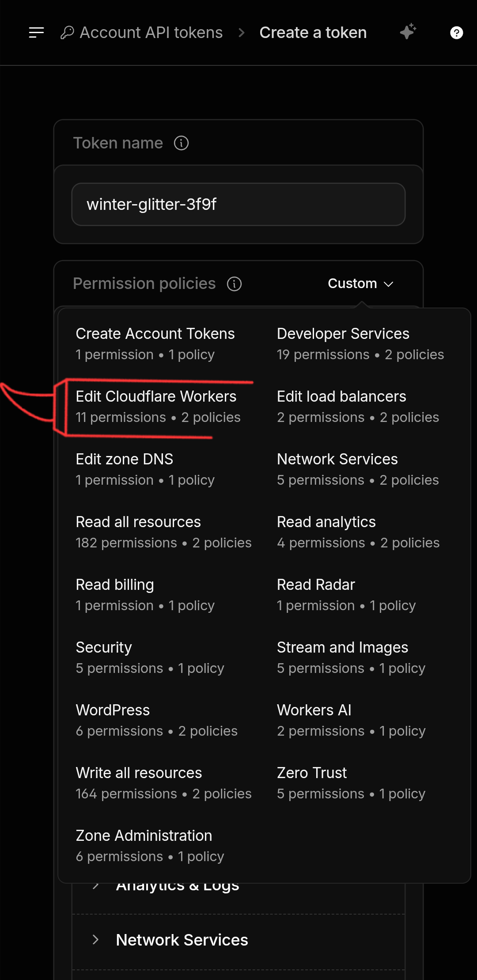The width and height of the screenshot is (477, 980).
Task: Expand the Network Services section chevron
Action: click(x=95, y=939)
